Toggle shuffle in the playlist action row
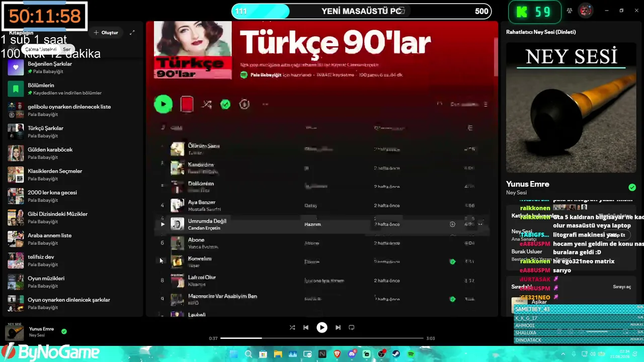Image resolution: width=644 pixels, height=362 pixels. 207,104
